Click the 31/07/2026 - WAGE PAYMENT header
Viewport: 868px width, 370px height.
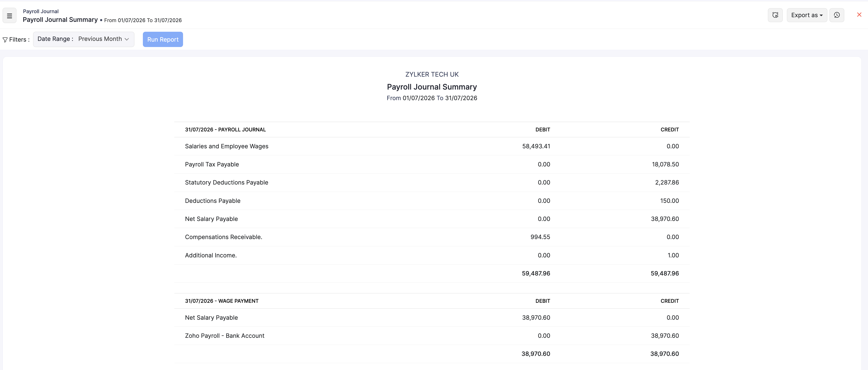[x=222, y=301]
